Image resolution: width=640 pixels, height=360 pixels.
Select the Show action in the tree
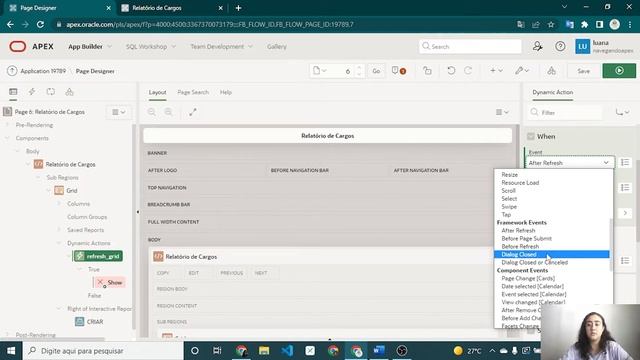tap(110, 282)
